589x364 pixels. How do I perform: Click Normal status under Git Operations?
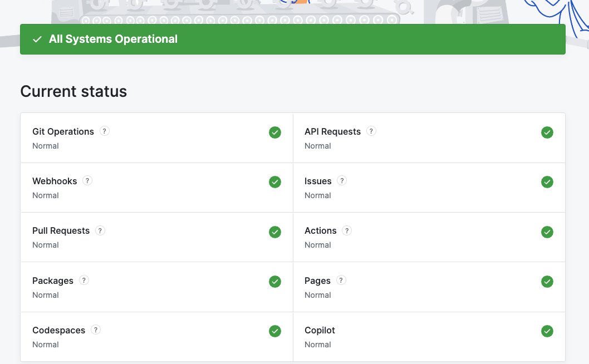(x=46, y=146)
